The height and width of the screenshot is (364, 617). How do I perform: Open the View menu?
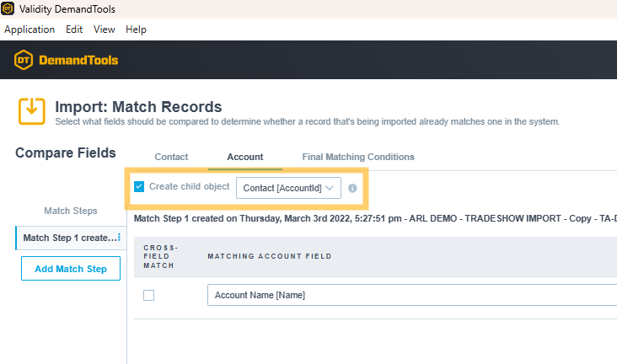pyautogui.click(x=105, y=29)
